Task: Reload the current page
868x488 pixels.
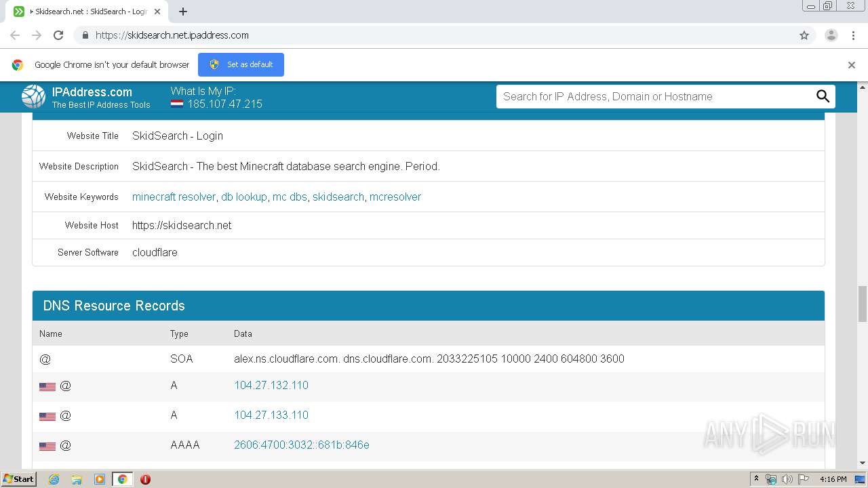Action: pos(58,35)
